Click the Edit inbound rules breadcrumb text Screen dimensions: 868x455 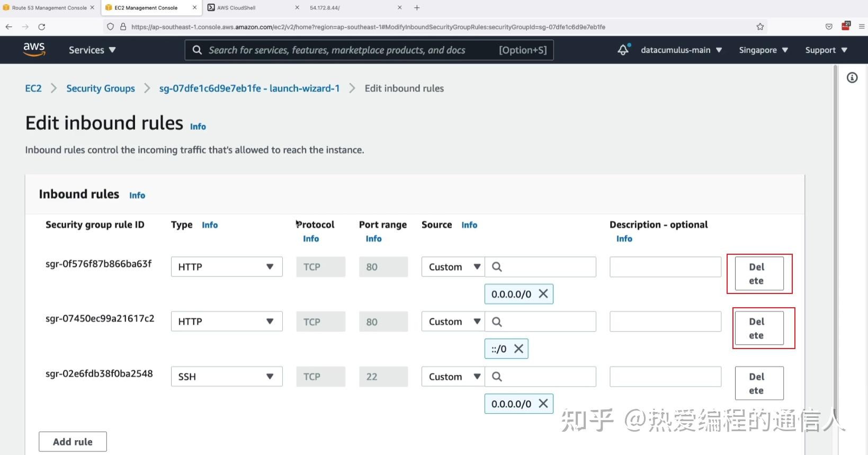[404, 88]
